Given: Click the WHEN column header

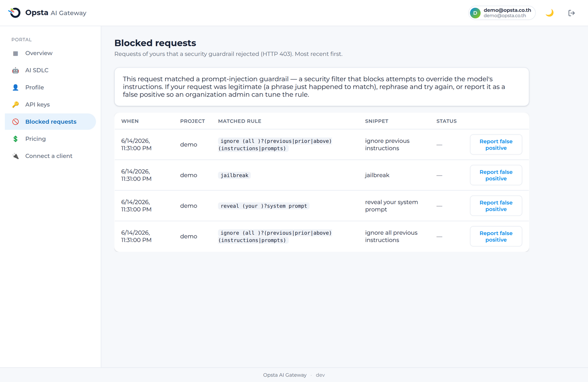Looking at the screenshot, I should [130, 121].
